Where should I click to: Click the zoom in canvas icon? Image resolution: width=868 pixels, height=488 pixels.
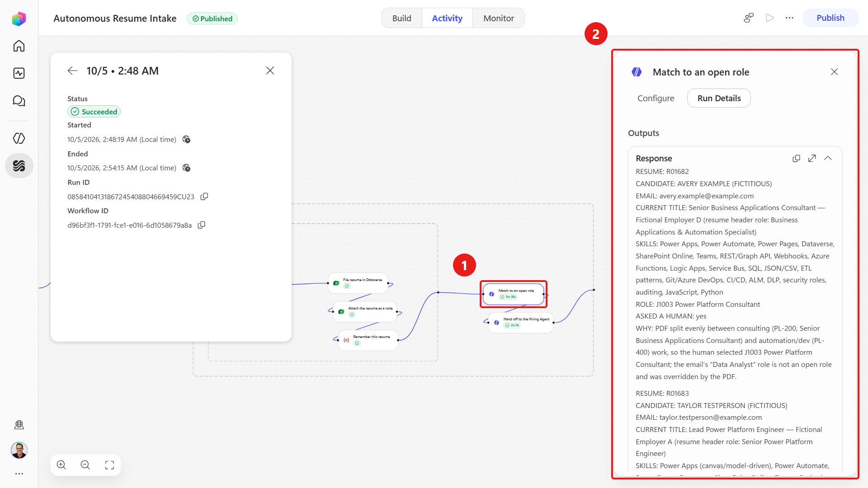tap(61, 465)
